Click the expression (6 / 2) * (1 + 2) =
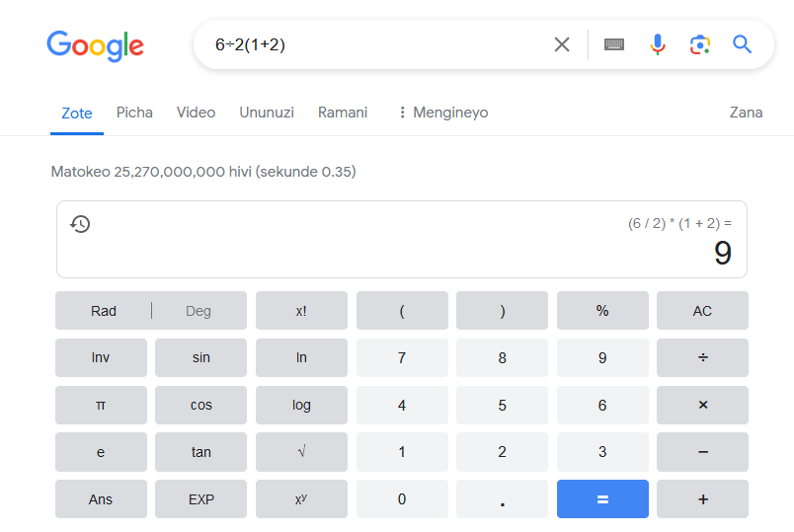794x532 pixels. pyautogui.click(x=679, y=223)
